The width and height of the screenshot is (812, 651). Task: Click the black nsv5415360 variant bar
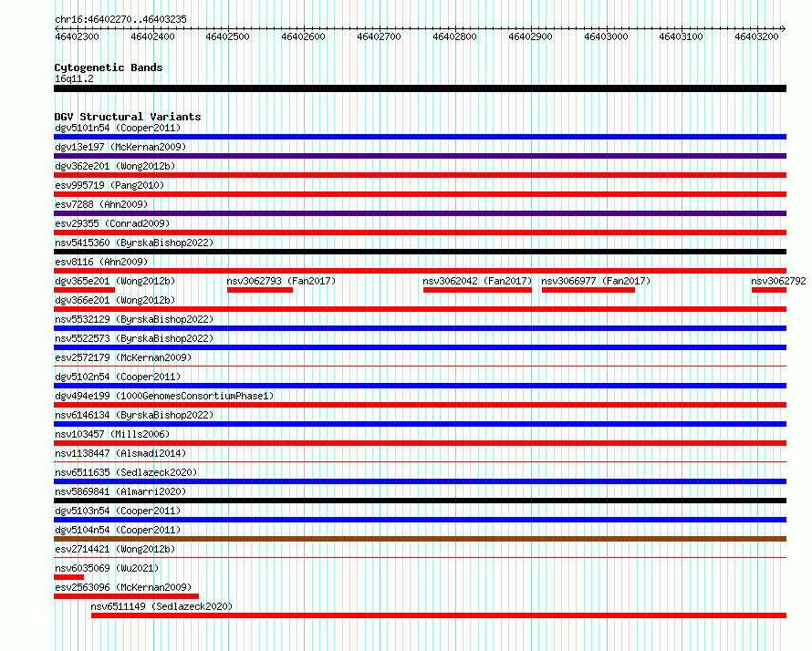420,252
